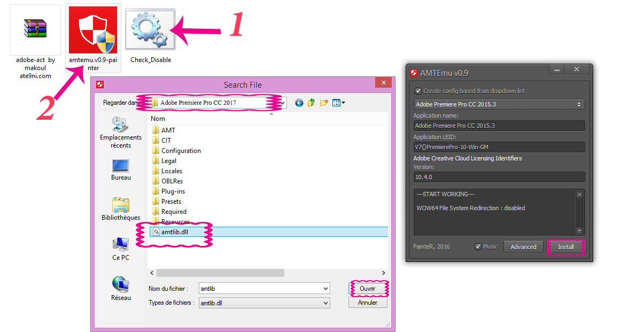Open the Adobe Premiere Pro CC 2015.3 dropdown
The height and width of the screenshot is (332, 644).
tap(499, 104)
